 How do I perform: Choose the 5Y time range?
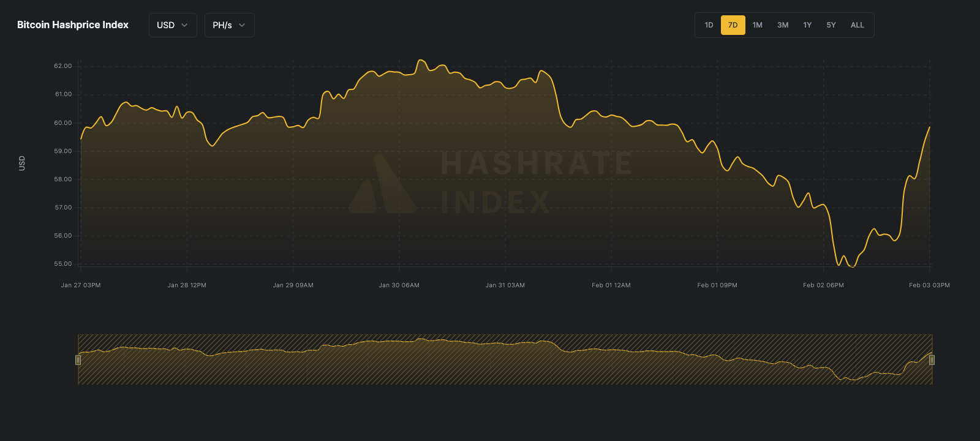coord(831,25)
